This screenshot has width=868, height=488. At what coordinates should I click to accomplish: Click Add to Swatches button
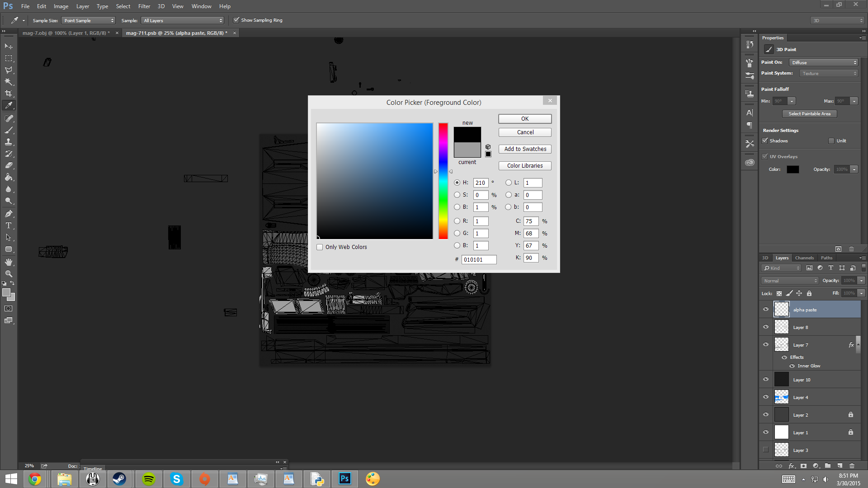pyautogui.click(x=525, y=149)
